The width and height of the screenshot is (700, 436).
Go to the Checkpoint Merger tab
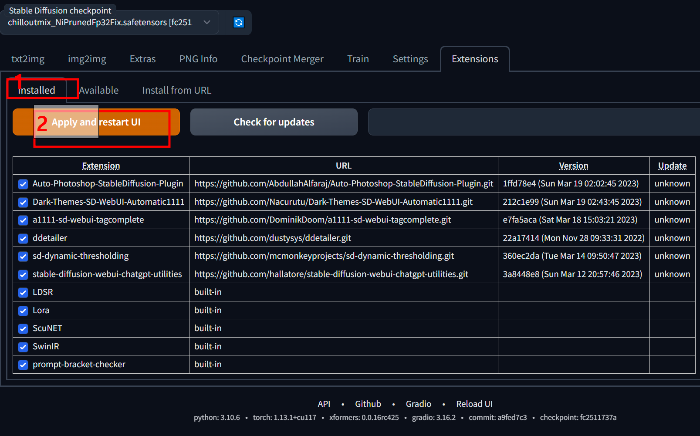click(282, 59)
